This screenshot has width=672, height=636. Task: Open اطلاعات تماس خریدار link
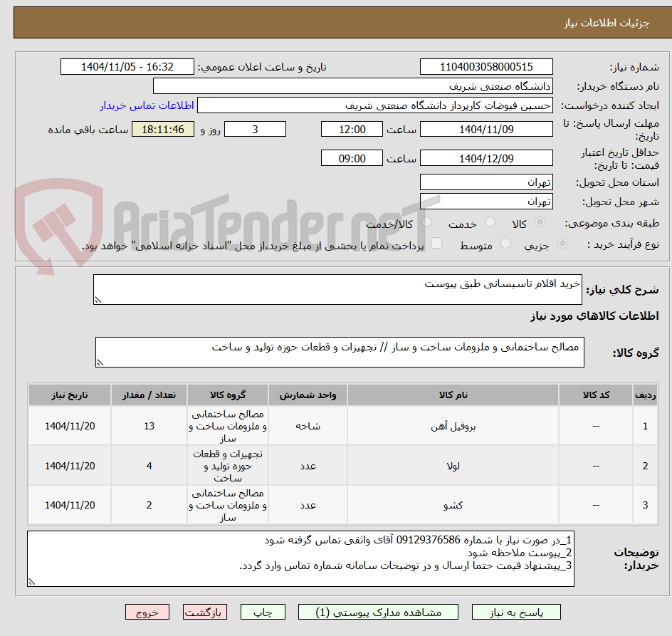[147, 105]
